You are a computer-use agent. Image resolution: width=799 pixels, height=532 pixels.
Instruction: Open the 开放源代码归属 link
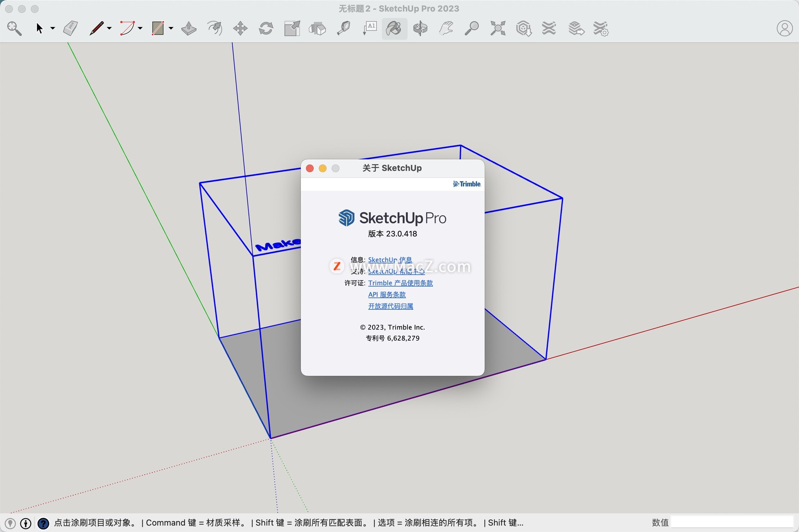pyautogui.click(x=390, y=307)
